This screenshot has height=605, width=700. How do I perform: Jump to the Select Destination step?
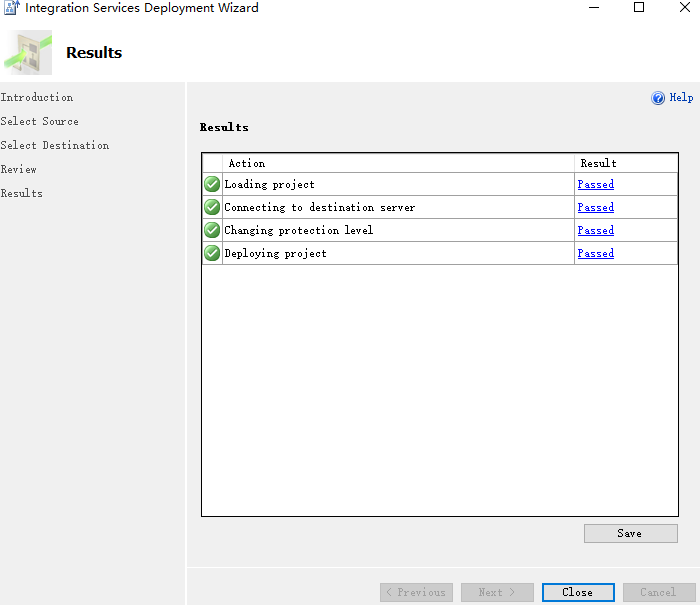[x=55, y=145]
